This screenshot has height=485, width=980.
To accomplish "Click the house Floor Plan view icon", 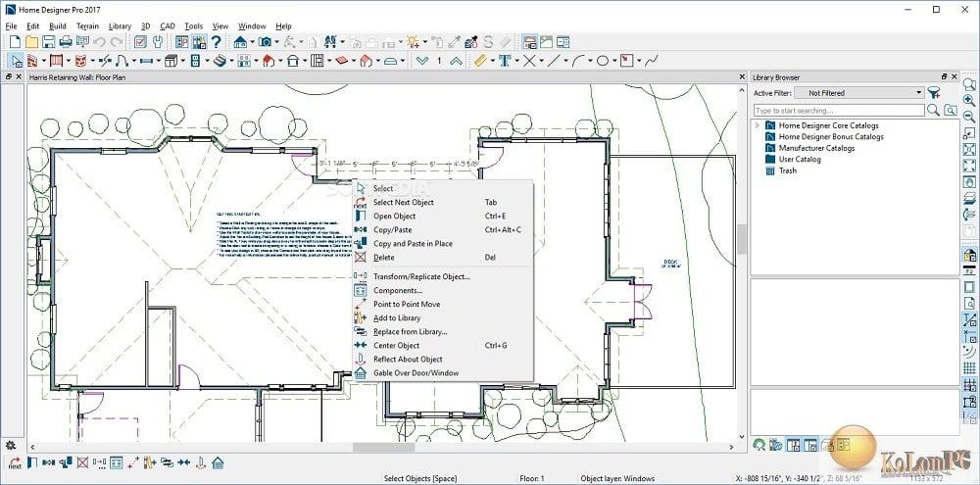I will pos(240,42).
